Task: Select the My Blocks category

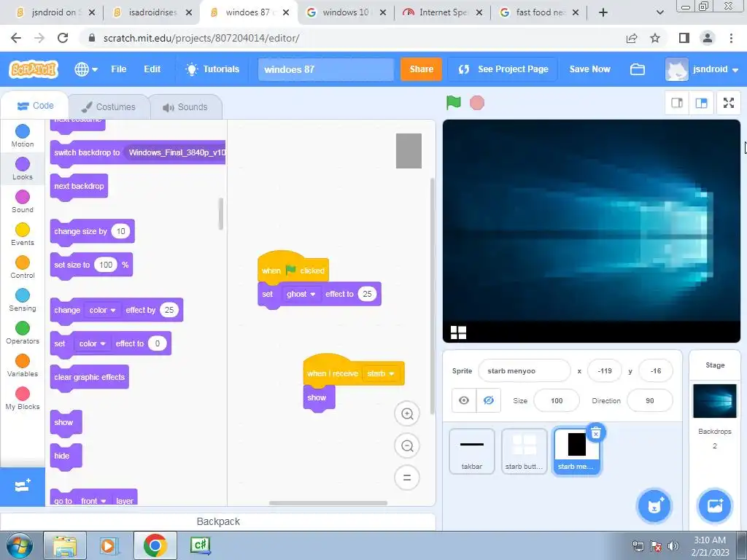Action: click(23, 399)
